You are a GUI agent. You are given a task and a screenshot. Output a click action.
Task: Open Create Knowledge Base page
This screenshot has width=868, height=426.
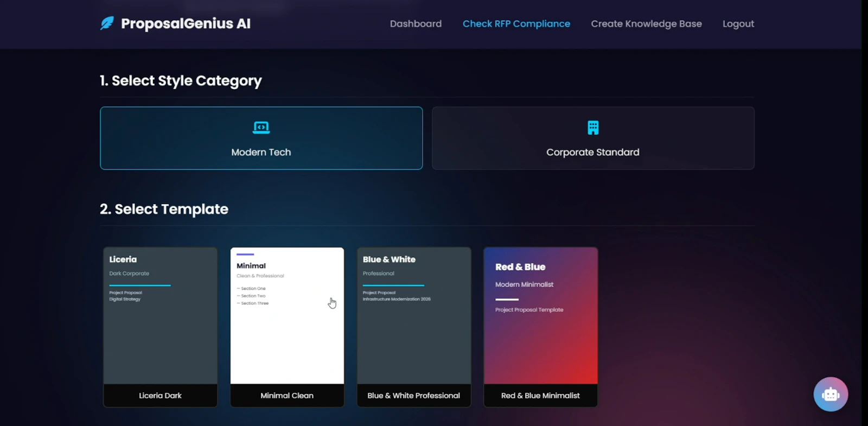(x=646, y=24)
